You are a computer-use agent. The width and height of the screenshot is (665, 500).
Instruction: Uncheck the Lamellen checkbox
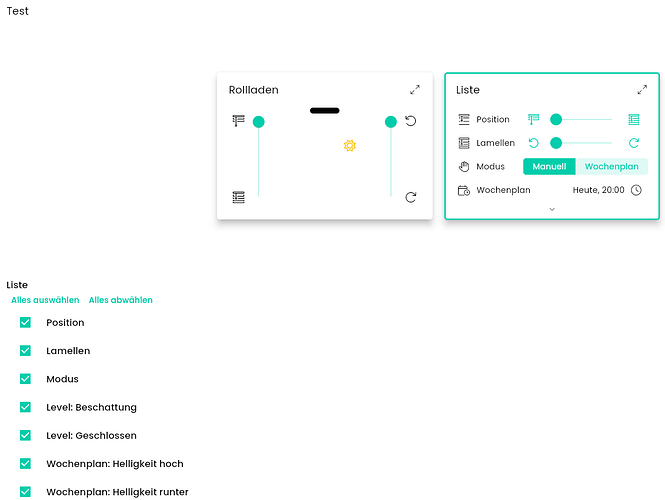coord(26,351)
